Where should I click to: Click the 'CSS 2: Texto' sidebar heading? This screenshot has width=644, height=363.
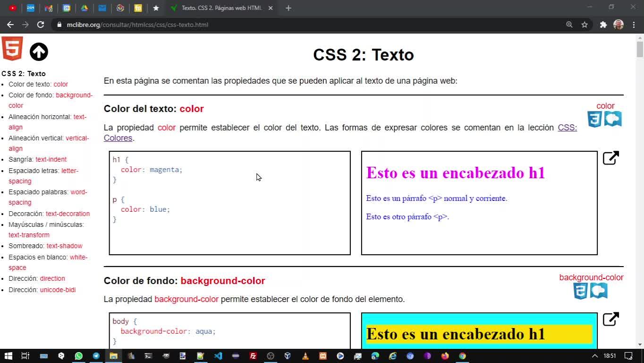[x=24, y=74]
